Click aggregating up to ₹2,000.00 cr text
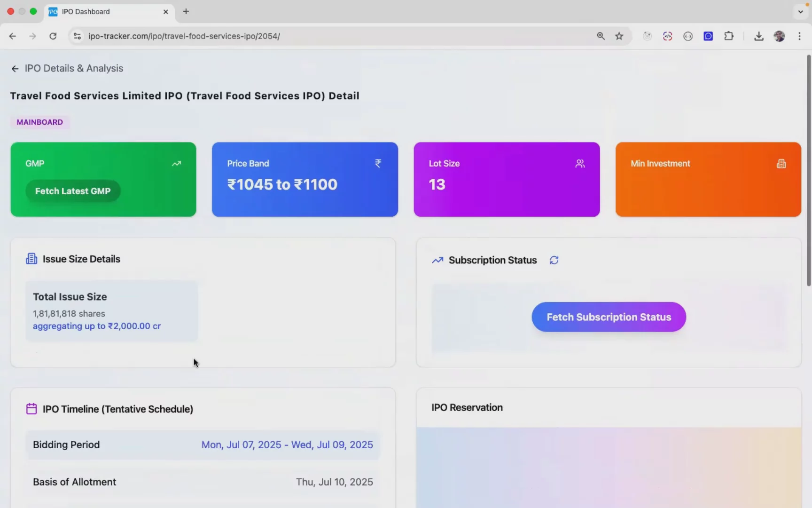 click(x=97, y=326)
